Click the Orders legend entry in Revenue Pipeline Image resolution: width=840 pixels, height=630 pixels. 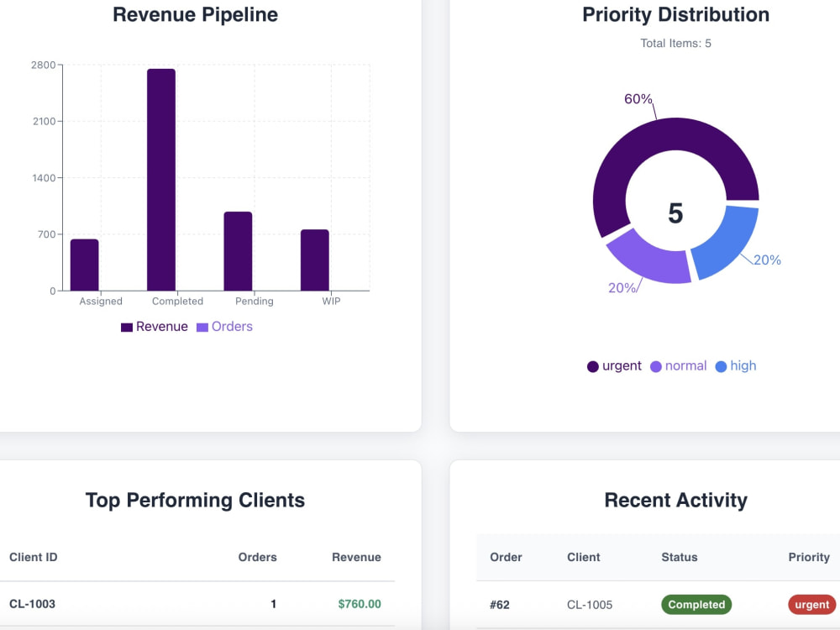pos(224,327)
